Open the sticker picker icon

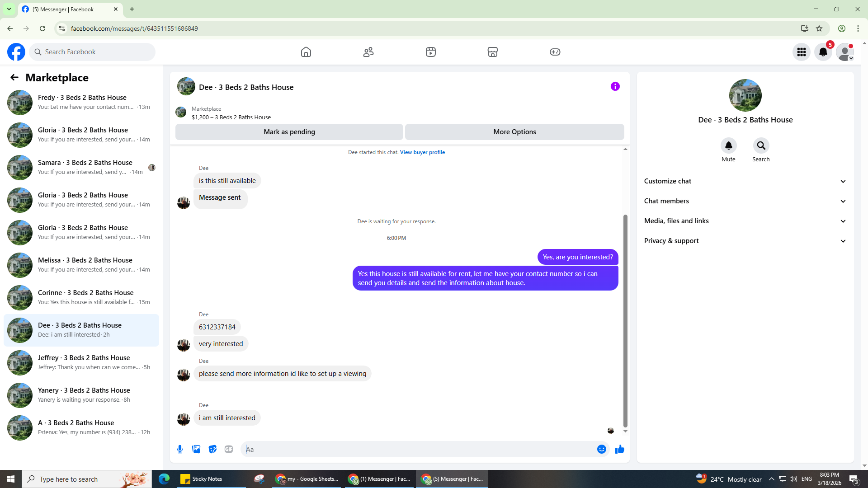pyautogui.click(x=212, y=449)
